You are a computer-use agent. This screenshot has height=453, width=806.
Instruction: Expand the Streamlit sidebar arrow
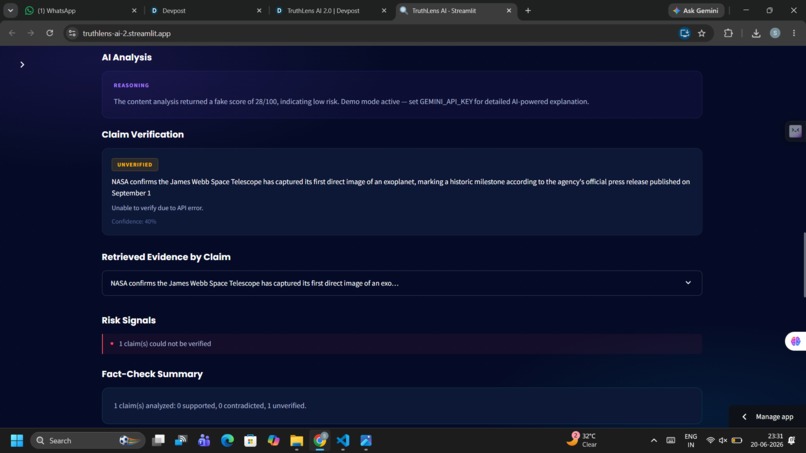pos(22,65)
